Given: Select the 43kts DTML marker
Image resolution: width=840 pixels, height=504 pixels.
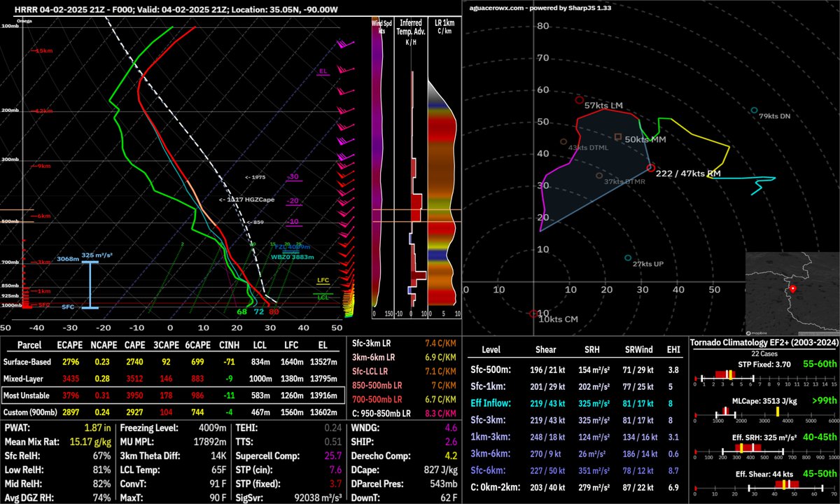Looking at the screenshot, I should (563, 141).
